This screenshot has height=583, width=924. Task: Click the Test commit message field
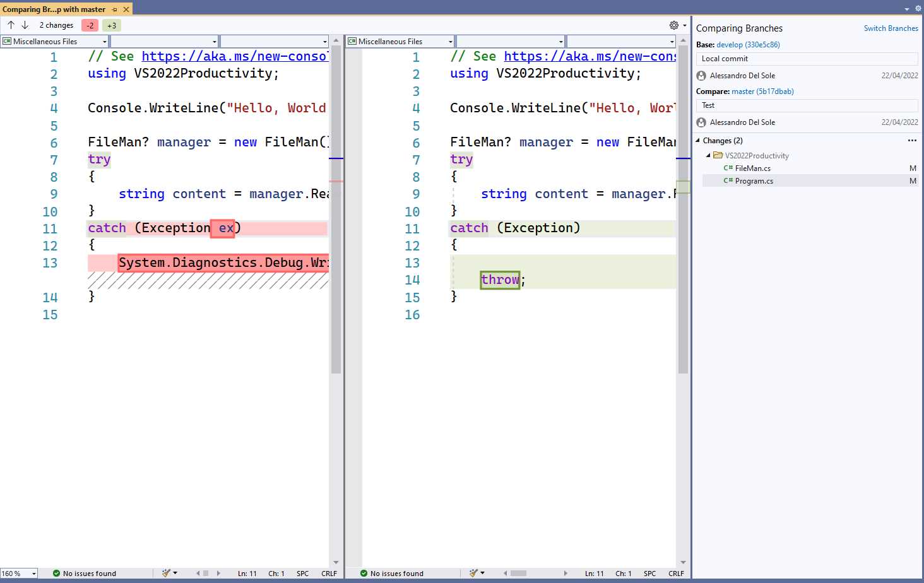click(x=807, y=105)
